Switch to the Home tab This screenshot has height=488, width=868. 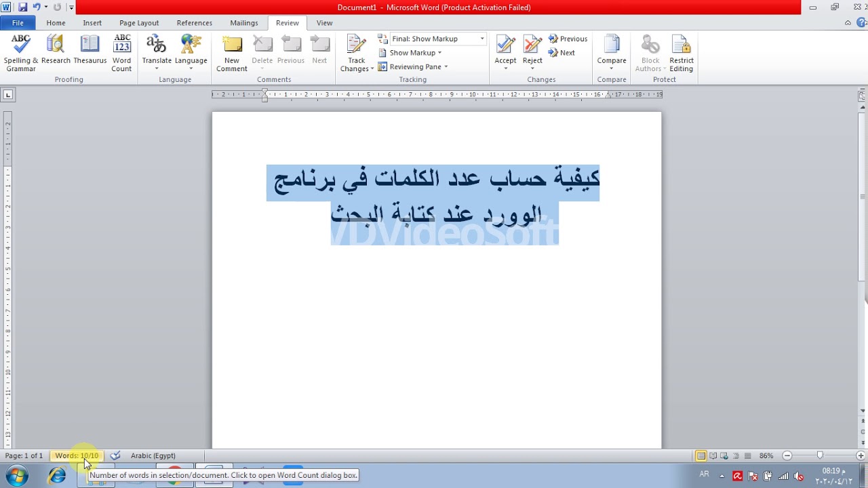pyautogui.click(x=56, y=23)
